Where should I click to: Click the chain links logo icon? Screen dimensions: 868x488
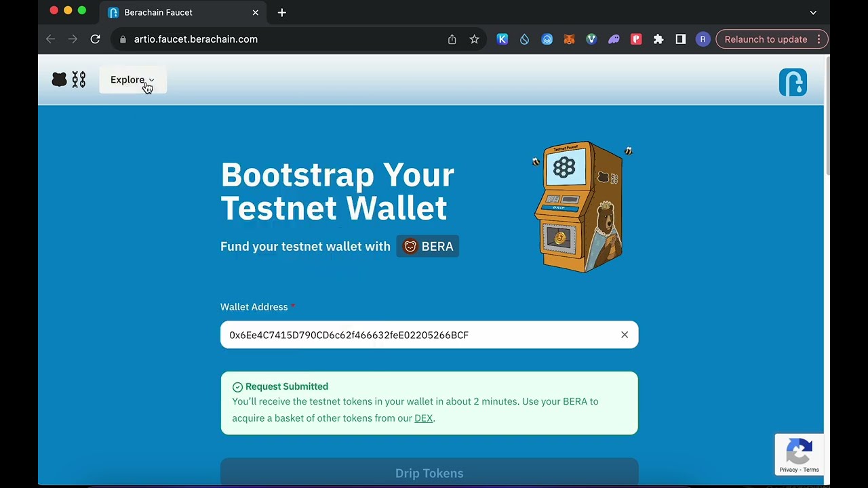[79, 80]
